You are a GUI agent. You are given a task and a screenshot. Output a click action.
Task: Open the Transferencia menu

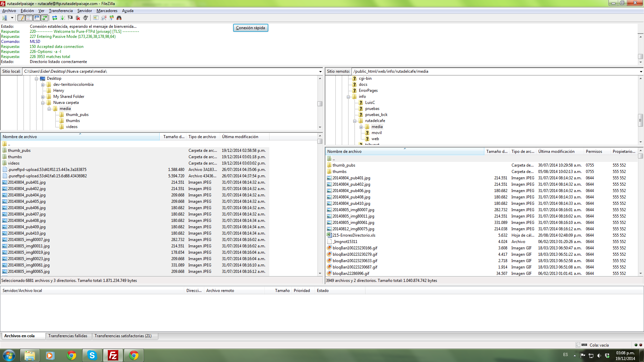[61, 11]
